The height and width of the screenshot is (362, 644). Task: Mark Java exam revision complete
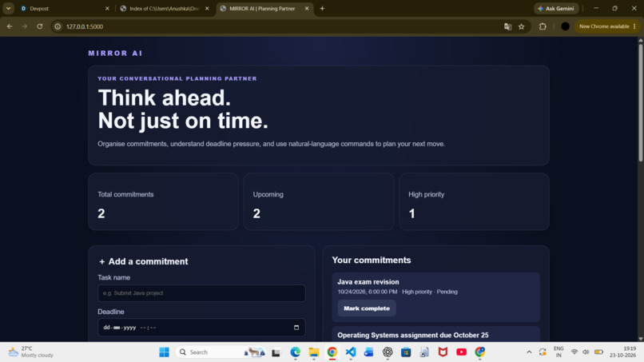[x=367, y=308]
